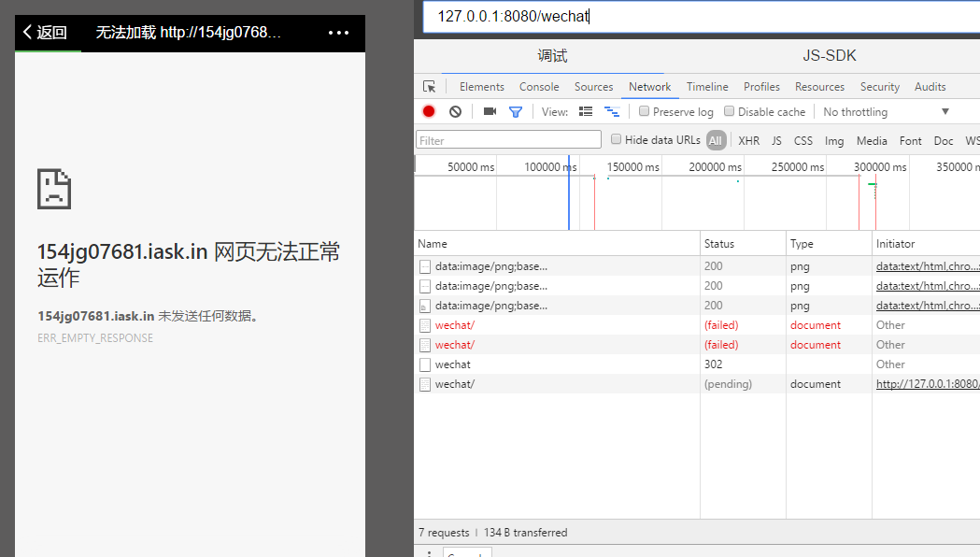This screenshot has height=557, width=980.
Task: Enable the Preserve log checkbox
Action: pos(644,110)
